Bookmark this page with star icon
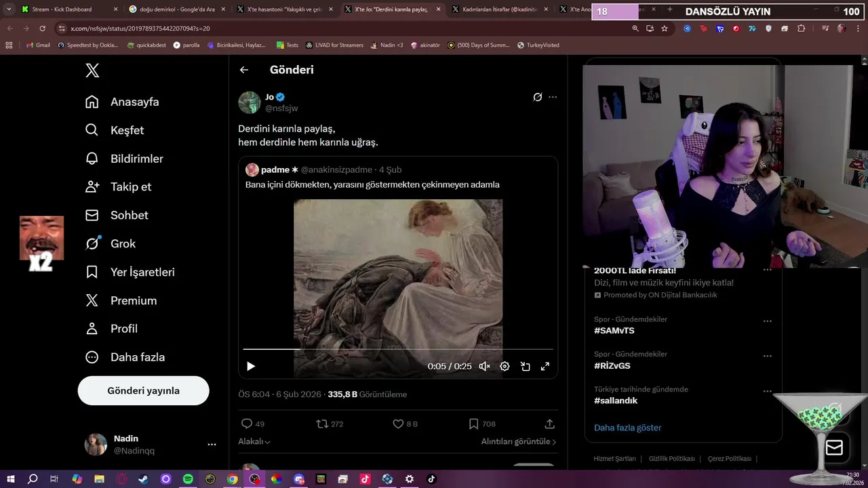The width and height of the screenshot is (868, 488). click(665, 28)
